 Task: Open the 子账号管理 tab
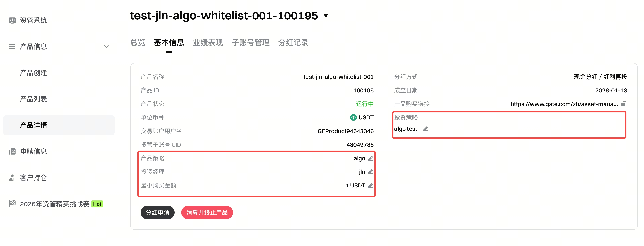tap(251, 43)
